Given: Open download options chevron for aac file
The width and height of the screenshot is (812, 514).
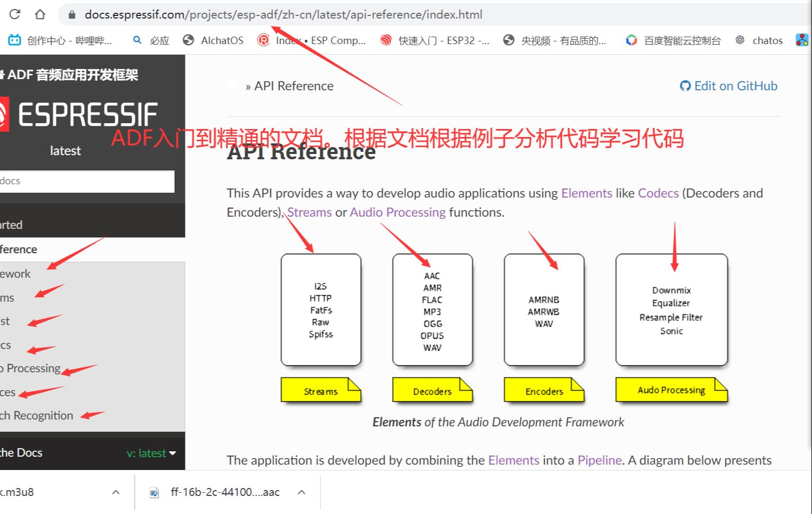Looking at the screenshot, I should (301, 492).
